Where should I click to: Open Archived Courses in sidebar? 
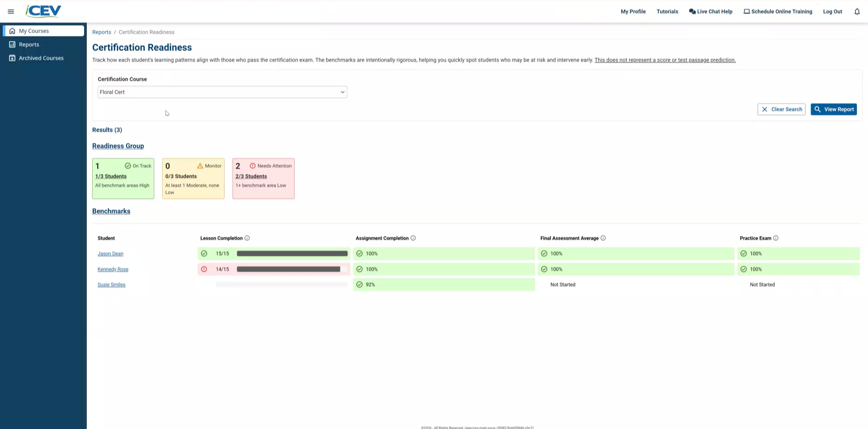point(41,58)
